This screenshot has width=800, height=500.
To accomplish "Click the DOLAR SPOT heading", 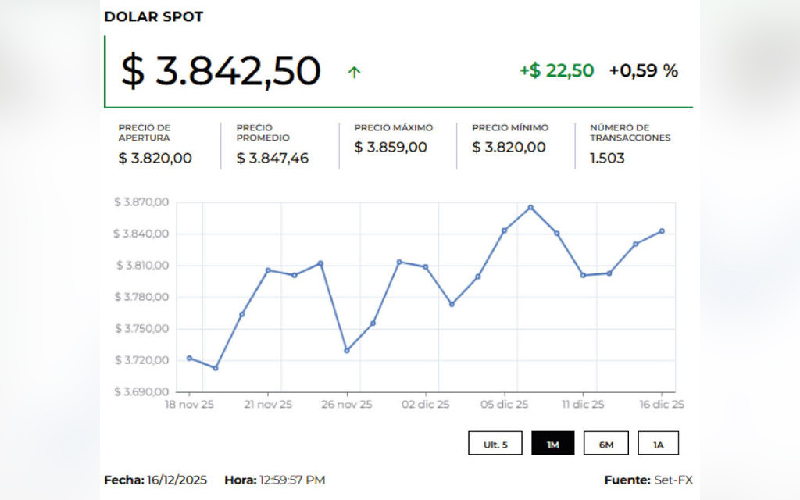I will 153,17.
